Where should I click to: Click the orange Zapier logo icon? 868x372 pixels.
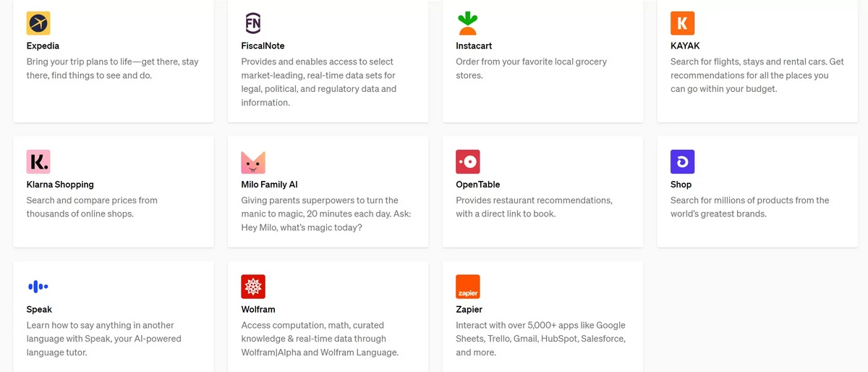[x=468, y=287]
